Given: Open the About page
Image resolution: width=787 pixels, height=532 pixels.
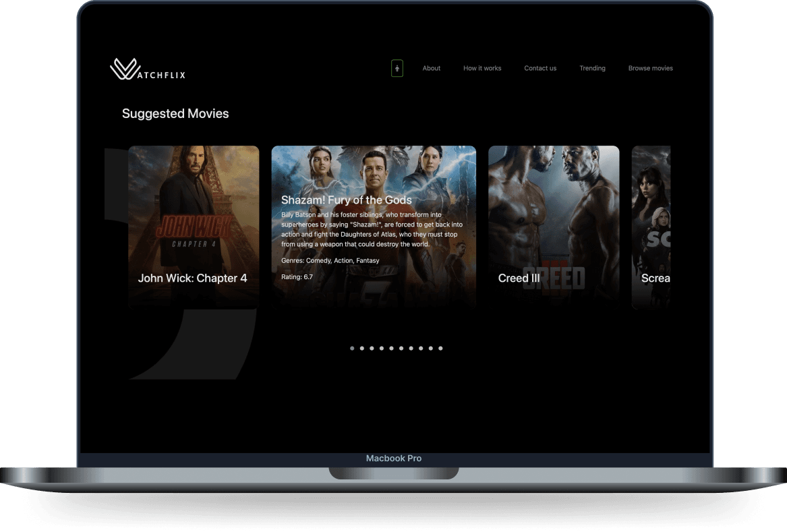Looking at the screenshot, I should coord(431,68).
